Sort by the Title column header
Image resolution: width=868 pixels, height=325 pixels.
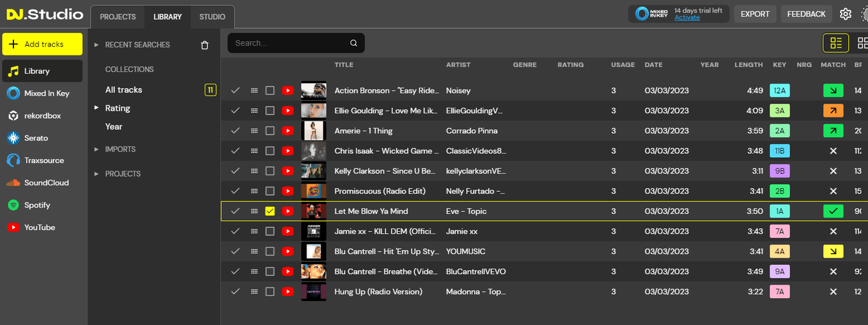pos(344,65)
